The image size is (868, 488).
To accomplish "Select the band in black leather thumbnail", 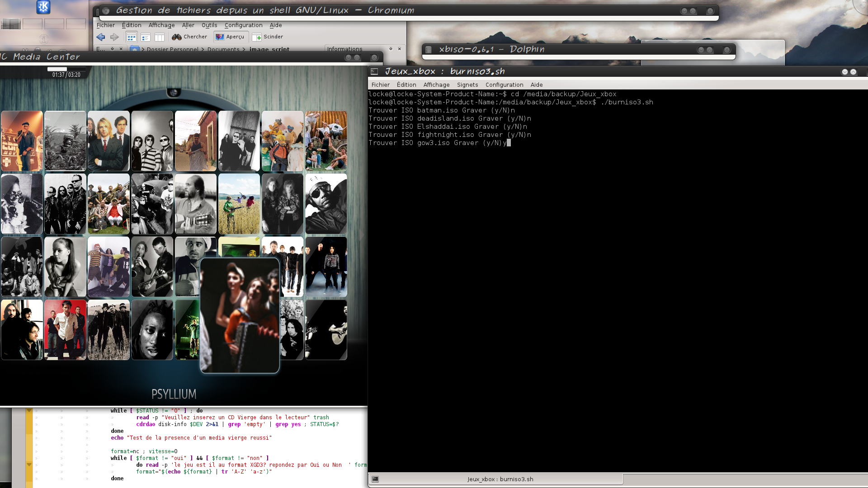I will (65, 204).
